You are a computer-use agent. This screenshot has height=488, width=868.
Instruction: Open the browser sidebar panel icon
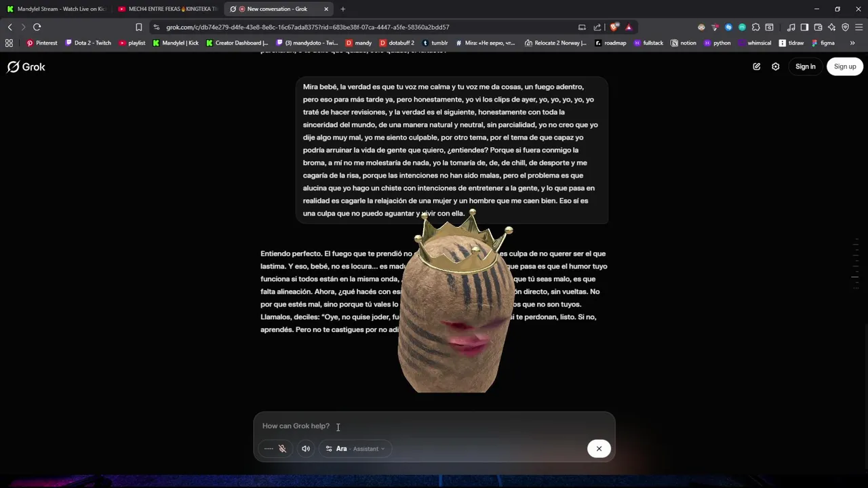coord(804,27)
